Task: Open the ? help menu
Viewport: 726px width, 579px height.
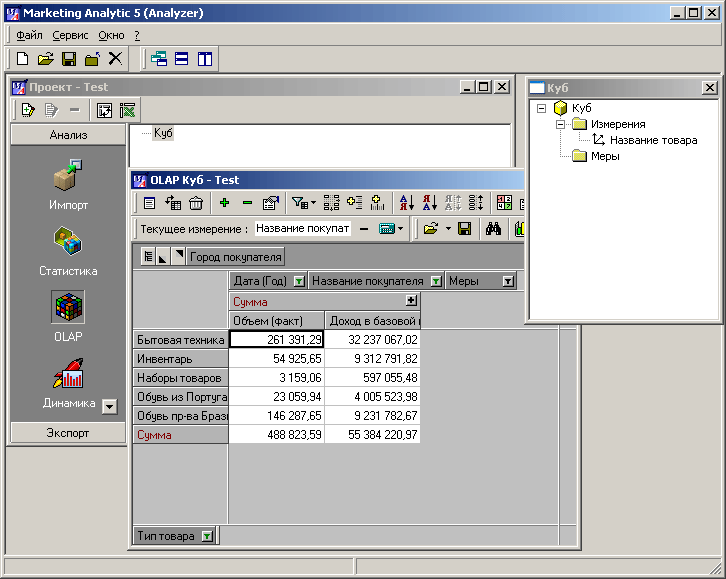Action: (x=137, y=36)
